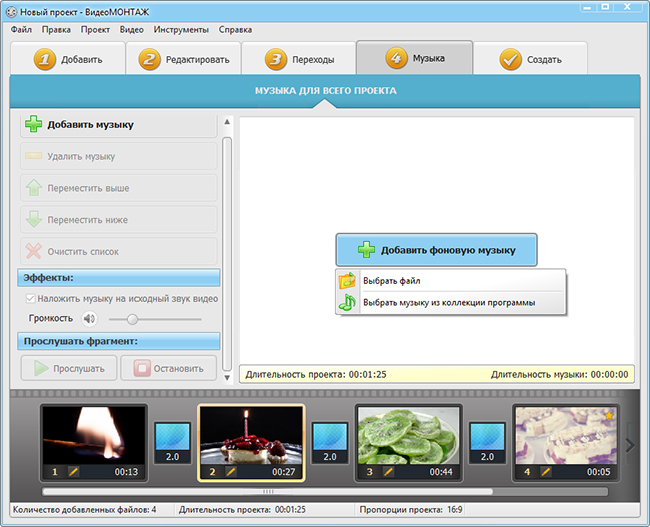Open the transition between clips 2 and 3
This screenshot has height=527, width=650.
point(330,443)
